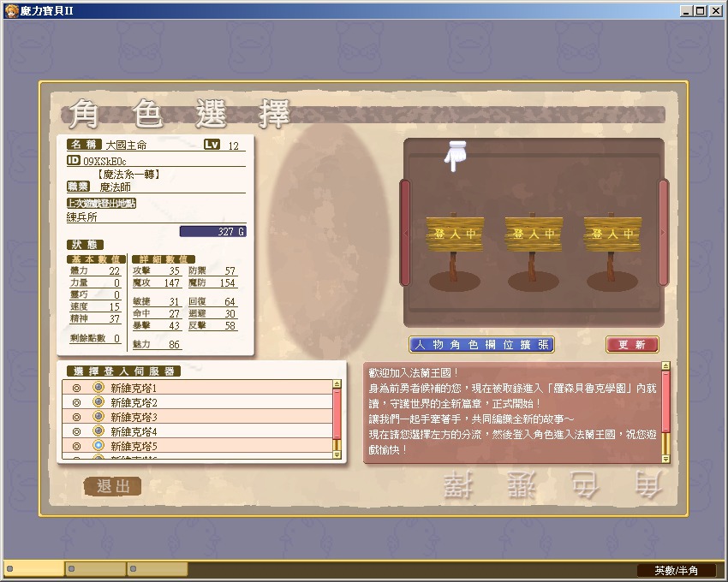
Task: Click the blue 327 G gold bar
Action: [213, 231]
